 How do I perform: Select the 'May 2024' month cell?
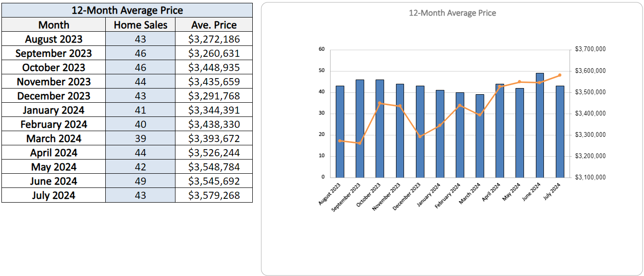pos(54,167)
